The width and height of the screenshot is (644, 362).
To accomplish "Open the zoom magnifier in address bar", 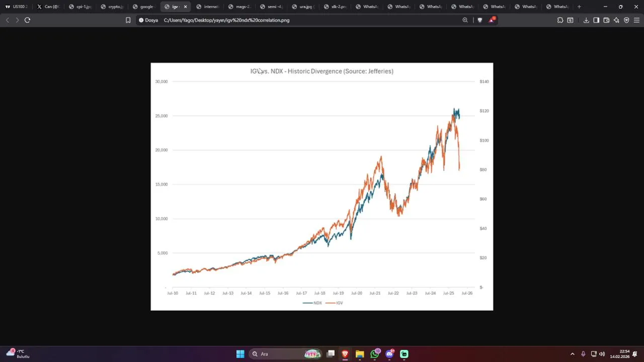I will (x=465, y=20).
